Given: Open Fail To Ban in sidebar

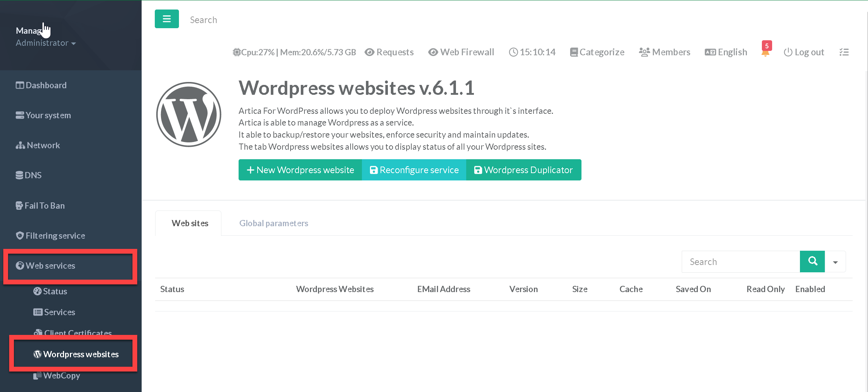Looking at the screenshot, I should (44, 206).
